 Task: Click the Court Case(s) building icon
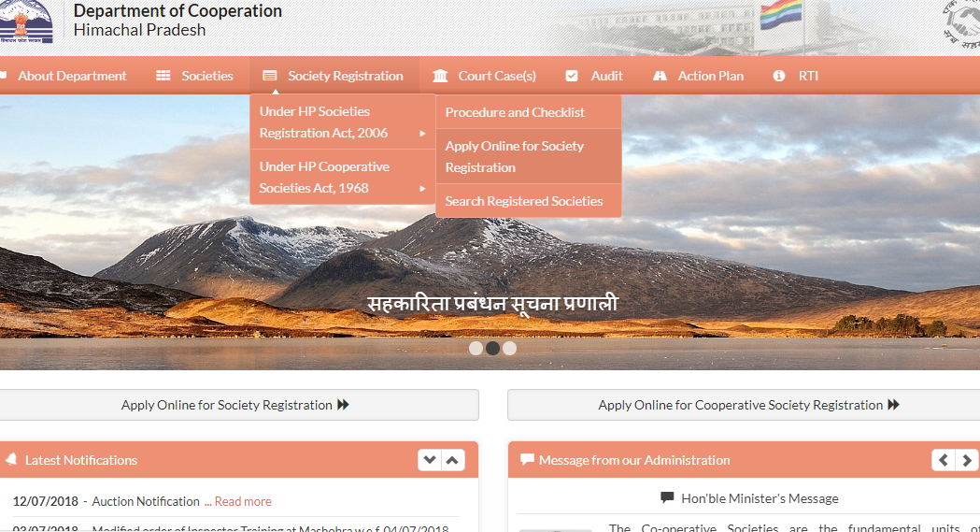[x=440, y=76]
